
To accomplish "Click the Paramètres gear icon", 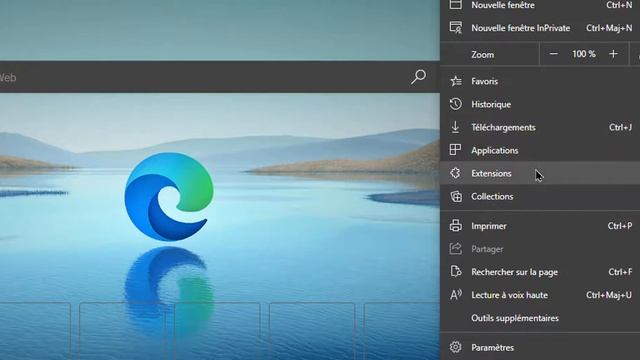I will (456, 347).
